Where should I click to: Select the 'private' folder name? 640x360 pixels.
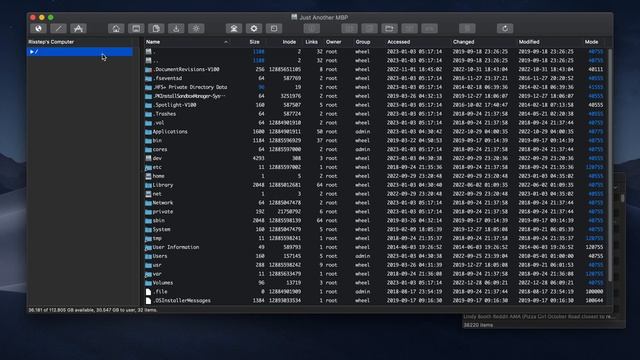pos(163,212)
